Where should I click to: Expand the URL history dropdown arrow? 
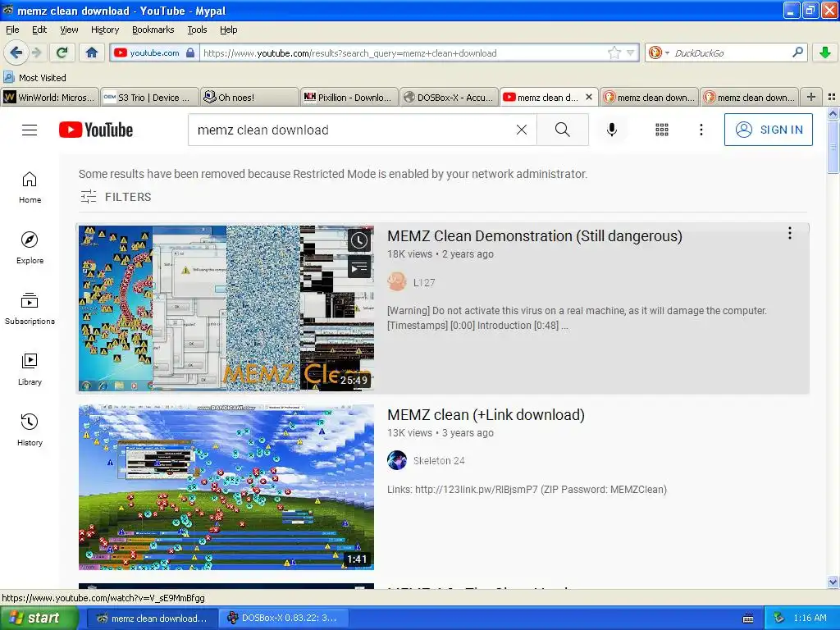[631, 52]
